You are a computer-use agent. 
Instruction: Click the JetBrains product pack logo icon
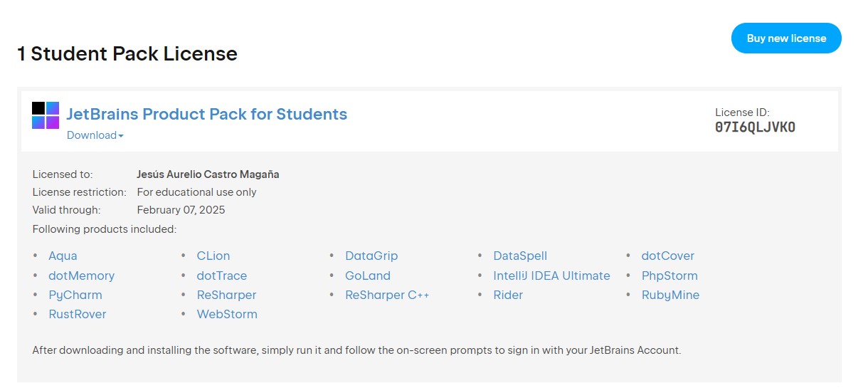click(x=46, y=115)
